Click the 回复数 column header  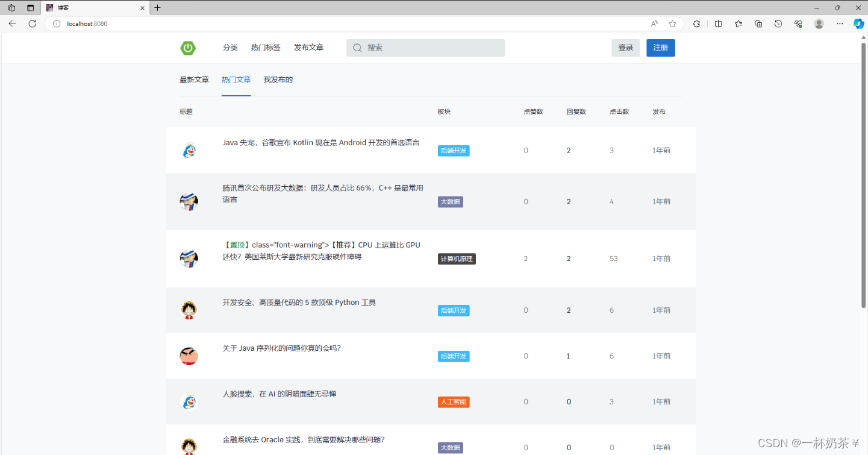(576, 111)
